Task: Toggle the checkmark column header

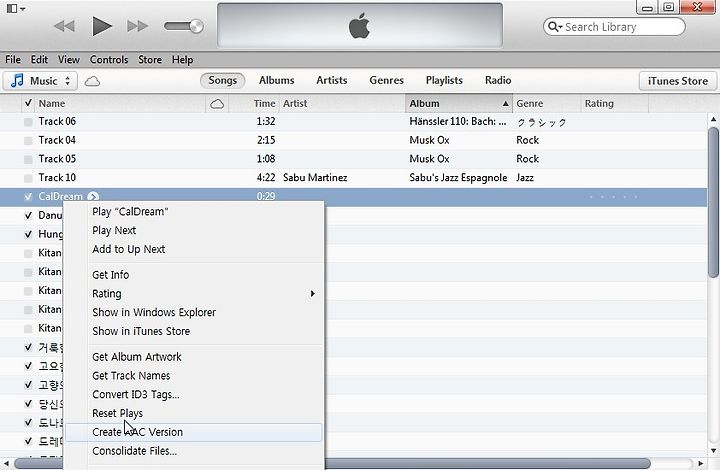Action: click(x=28, y=103)
